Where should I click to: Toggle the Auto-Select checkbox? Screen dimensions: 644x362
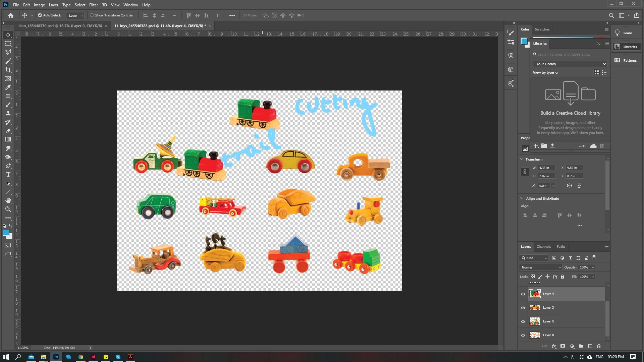tap(40, 15)
